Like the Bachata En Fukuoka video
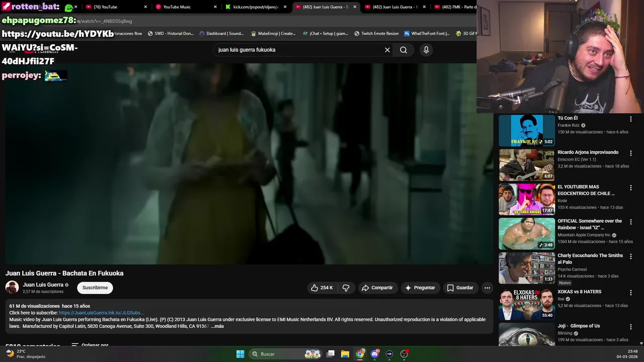Screen dimensions: 644x362 coord(321,288)
